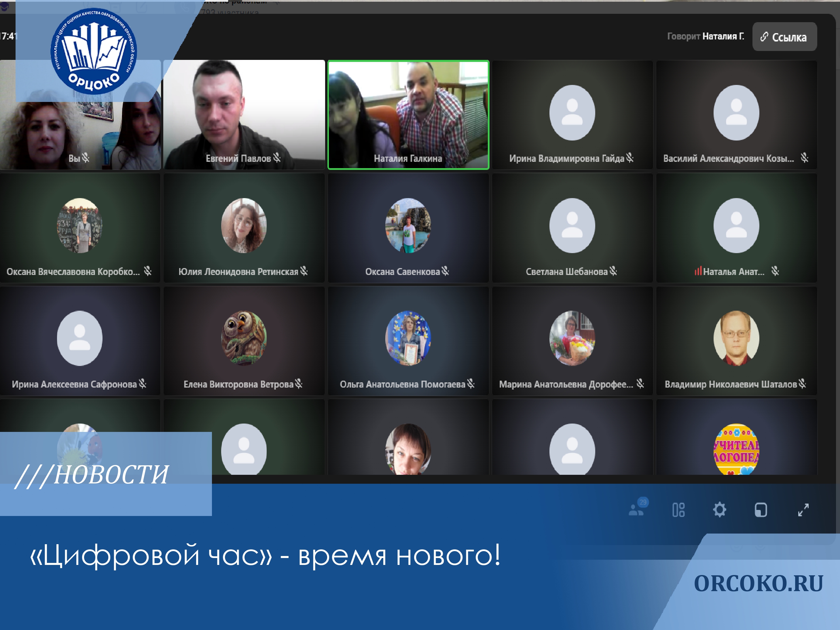The width and height of the screenshot is (840, 630).
Task: Enter fullscreen with the expand arrows icon
Action: (803, 510)
